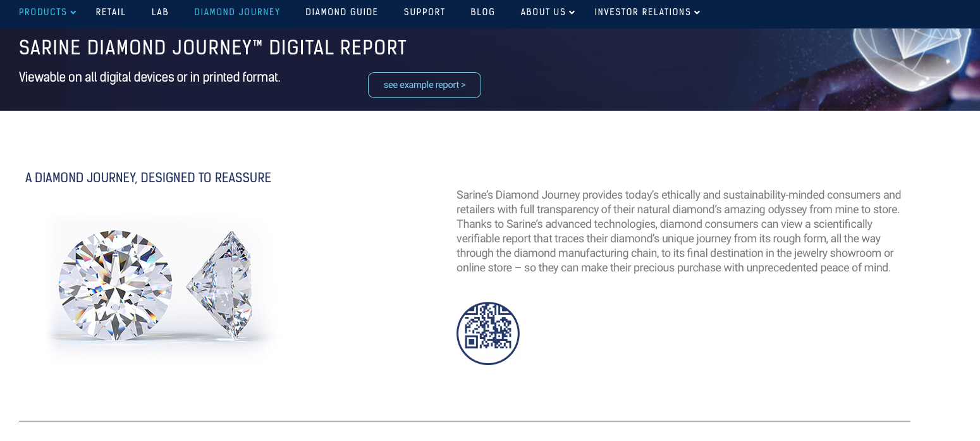This screenshot has height=441, width=980.
Task: Go to the Retail page
Action: (x=111, y=12)
